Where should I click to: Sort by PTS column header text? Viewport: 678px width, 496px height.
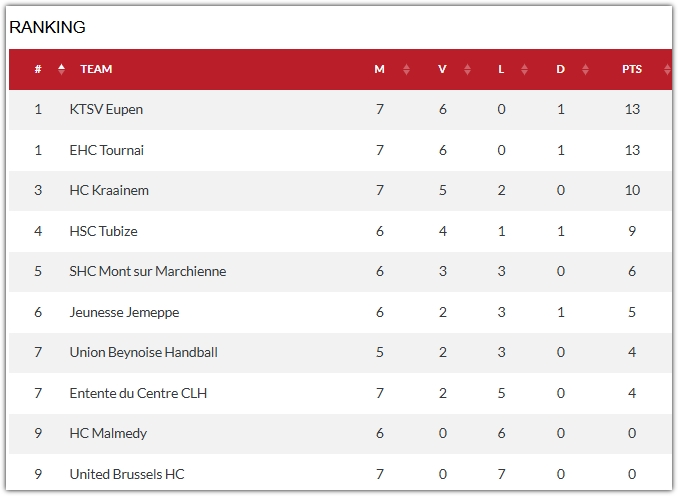631,70
